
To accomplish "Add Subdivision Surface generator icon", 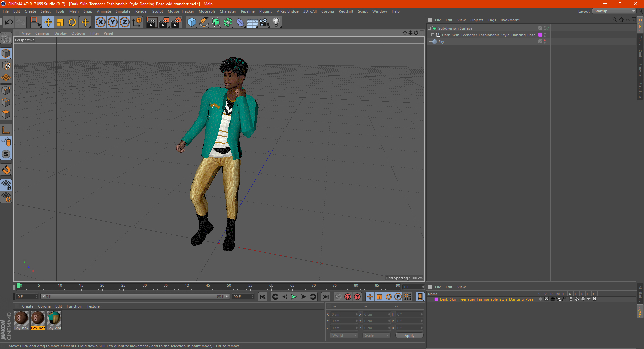I will pyautogui.click(x=216, y=22).
